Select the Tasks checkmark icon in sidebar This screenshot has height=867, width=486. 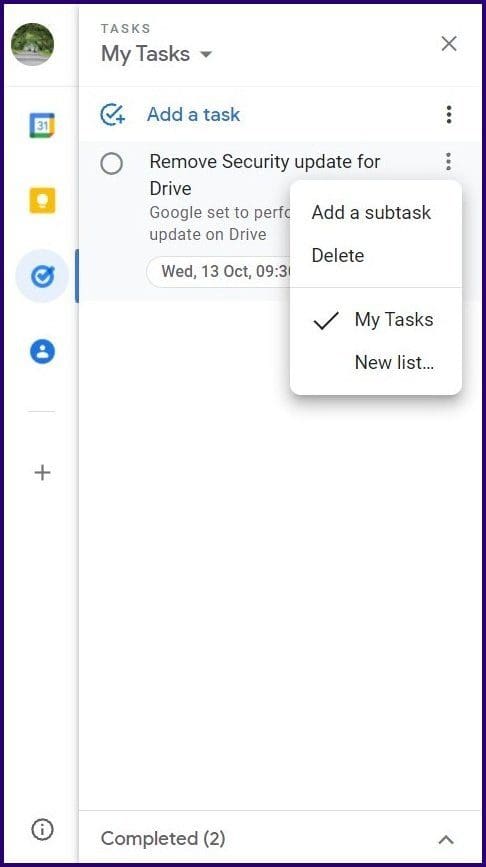[x=42, y=275]
